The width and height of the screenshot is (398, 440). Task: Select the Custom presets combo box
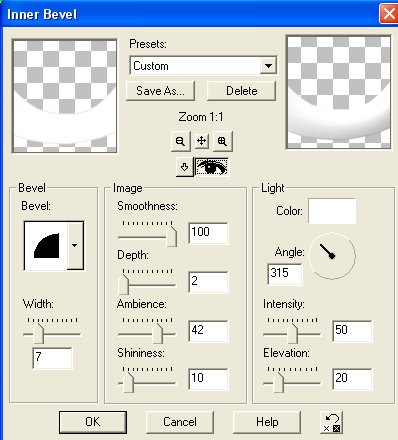click(203, 66)
